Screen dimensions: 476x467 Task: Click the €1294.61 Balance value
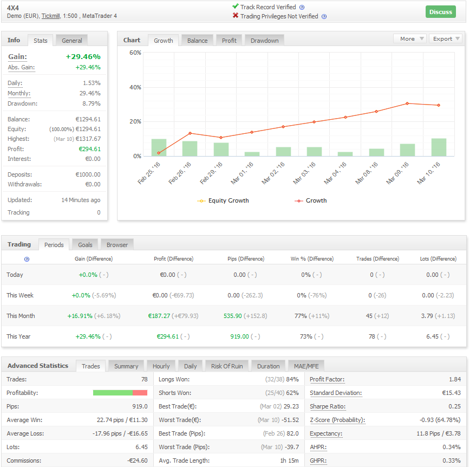coord(88,119)
